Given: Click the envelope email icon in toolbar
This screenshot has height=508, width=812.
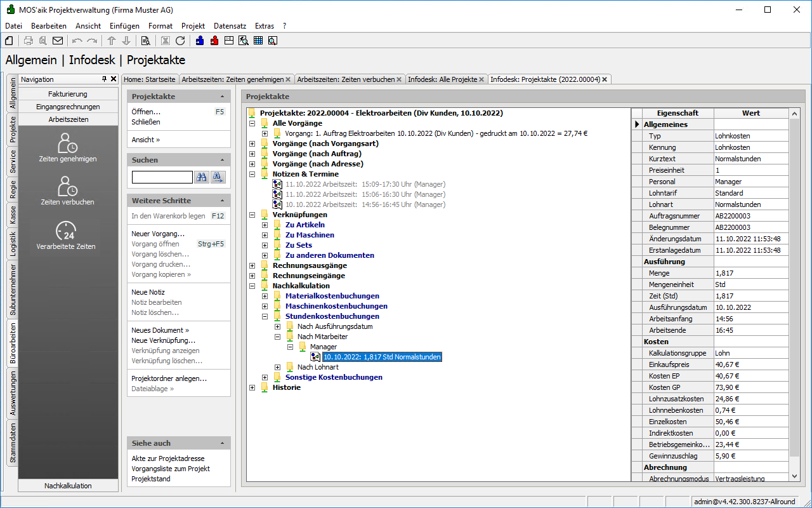Looking at the screenshot, I should pos(58,41).
